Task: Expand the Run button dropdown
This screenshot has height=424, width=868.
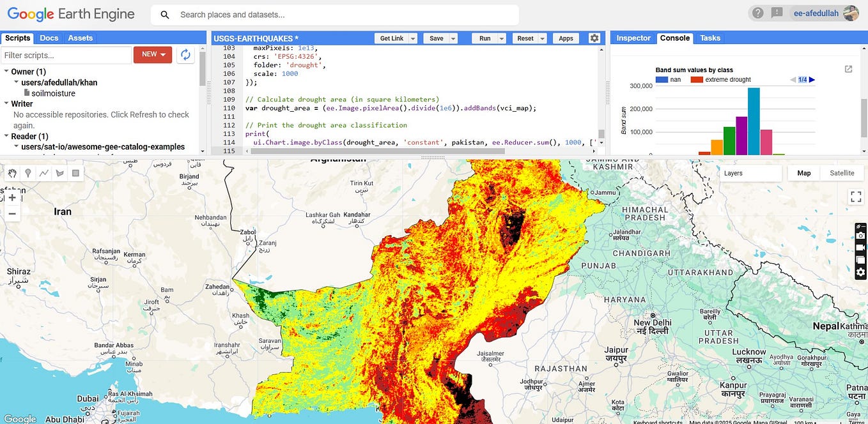Action: (501, 38)
